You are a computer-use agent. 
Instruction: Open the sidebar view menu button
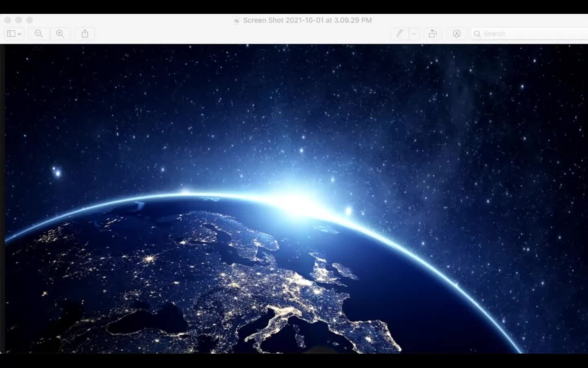coord(14,34)
